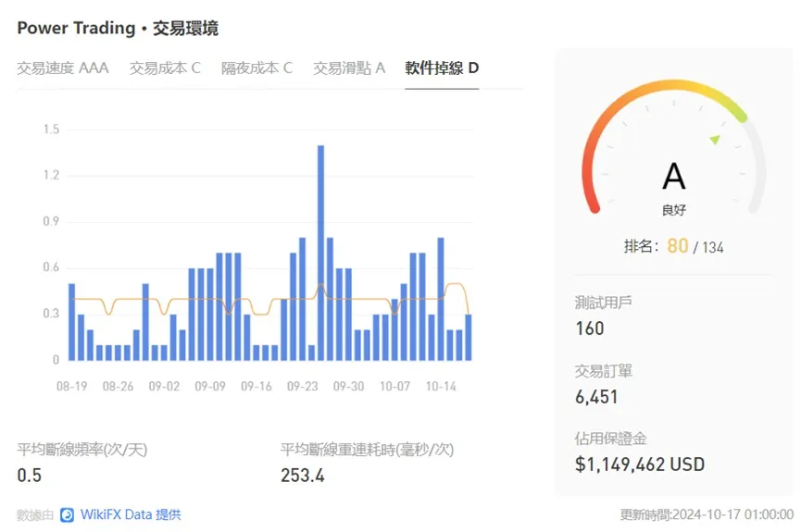801x532 pixels.
Task: Click the ranking number 80
Action: click(x=677, y=246)
